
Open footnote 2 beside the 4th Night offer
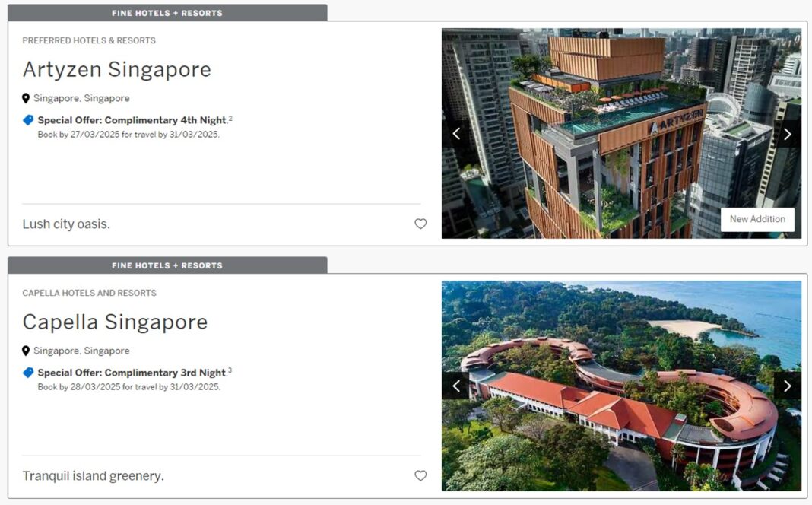(230, 118)
